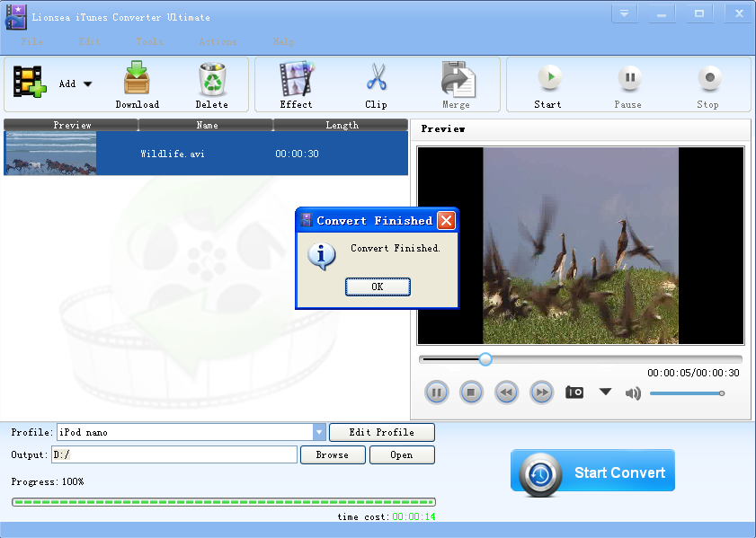Open the Help menu
The image size is (756, 538).
pos(283,42)
